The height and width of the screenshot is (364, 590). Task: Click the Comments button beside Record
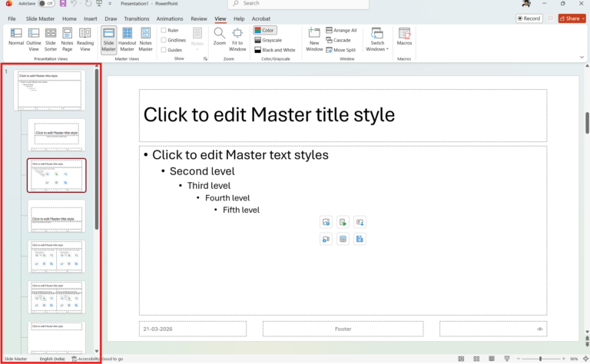coord(551,18)
